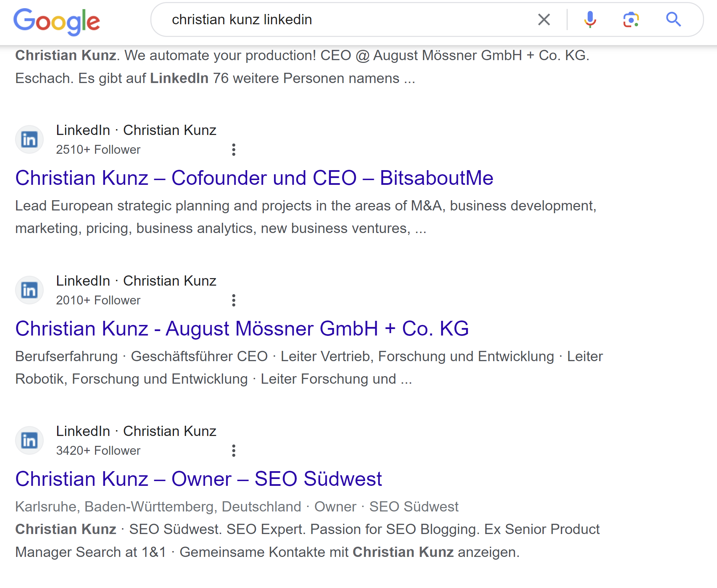Open Google Lens image search
The width and height of the screenshot is (717, 588).
(x=631, y=20)
